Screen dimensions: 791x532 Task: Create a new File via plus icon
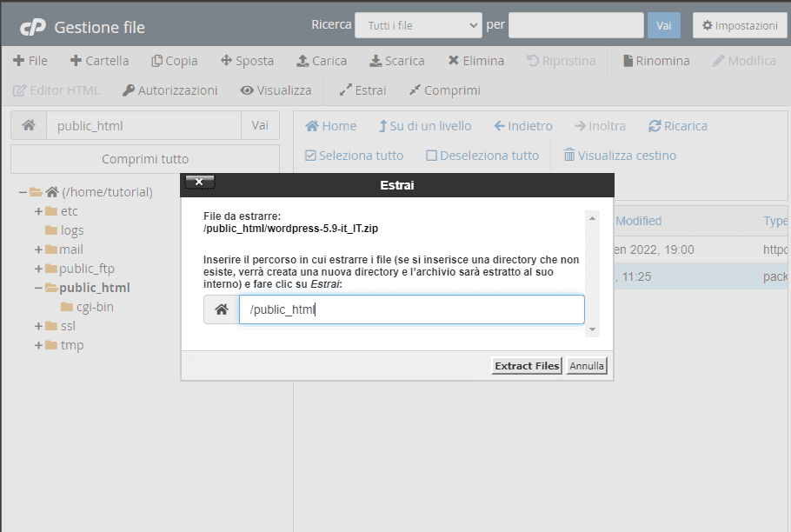(30, 61)
